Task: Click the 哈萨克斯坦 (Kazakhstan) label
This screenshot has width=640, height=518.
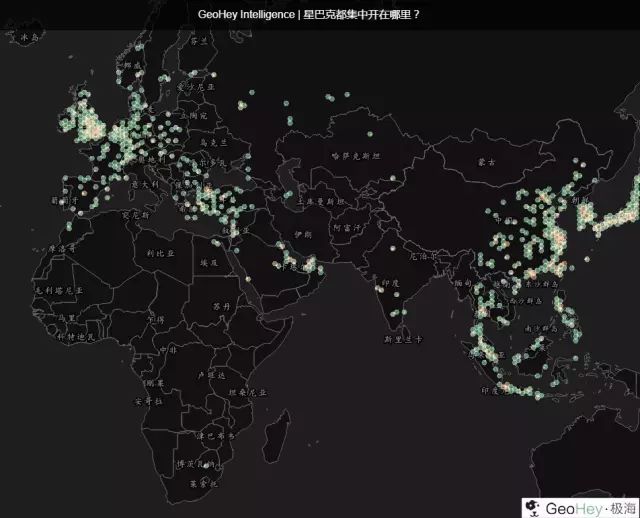Action: [x=356, y=156]
